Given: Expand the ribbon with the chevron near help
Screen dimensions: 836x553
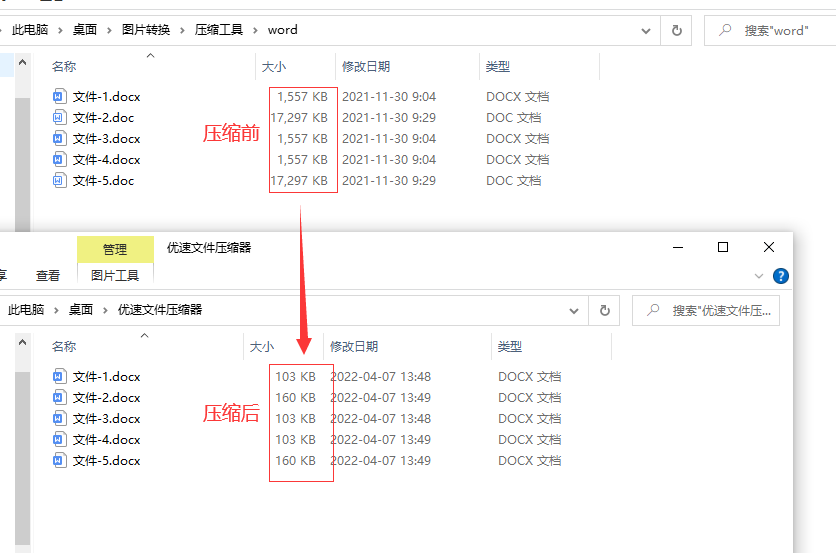Looking at the screenshot, I should pyautogui.click(x=759, y=276).
